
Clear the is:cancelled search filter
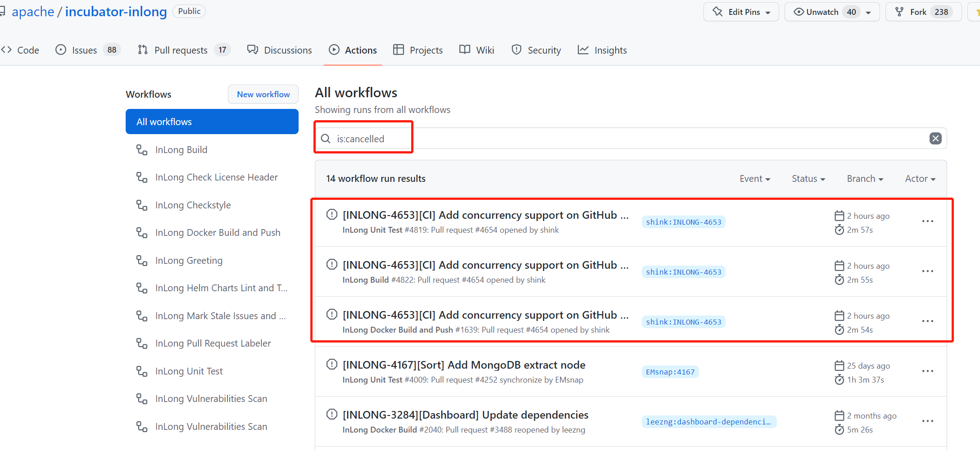[x=935, y=139]
